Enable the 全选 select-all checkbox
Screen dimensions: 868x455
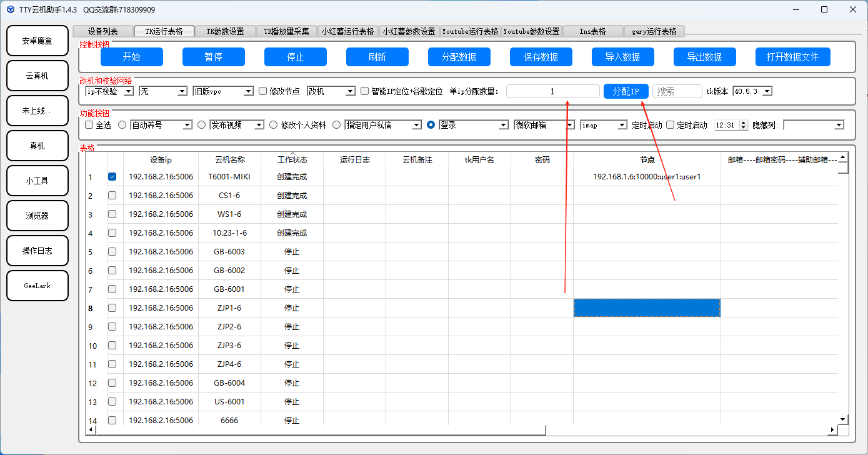89,125
